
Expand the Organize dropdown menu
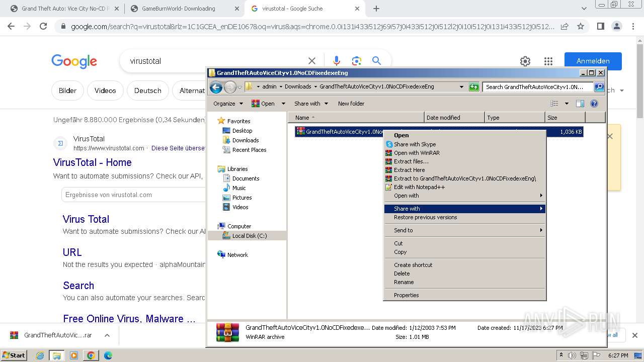tap(228, 104)
